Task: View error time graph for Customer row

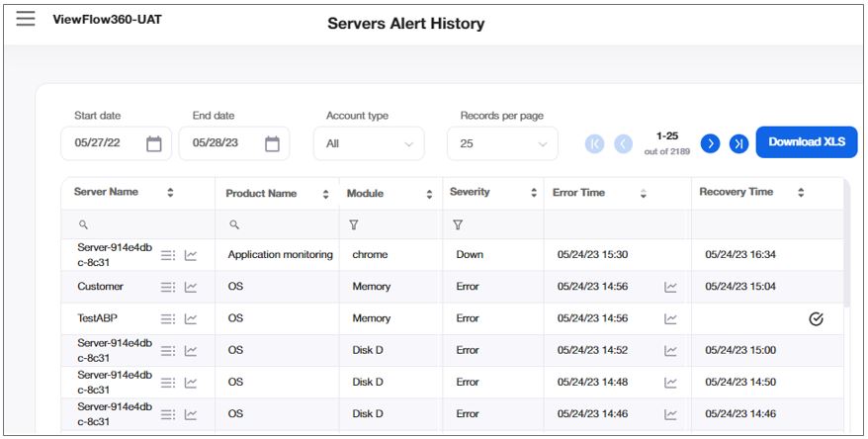Action: click(x=670, y=287)
